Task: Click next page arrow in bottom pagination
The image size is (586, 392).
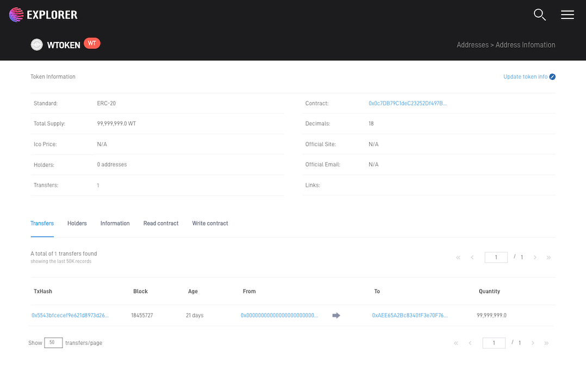Action: pyautogui.click(x=533, y=343)
